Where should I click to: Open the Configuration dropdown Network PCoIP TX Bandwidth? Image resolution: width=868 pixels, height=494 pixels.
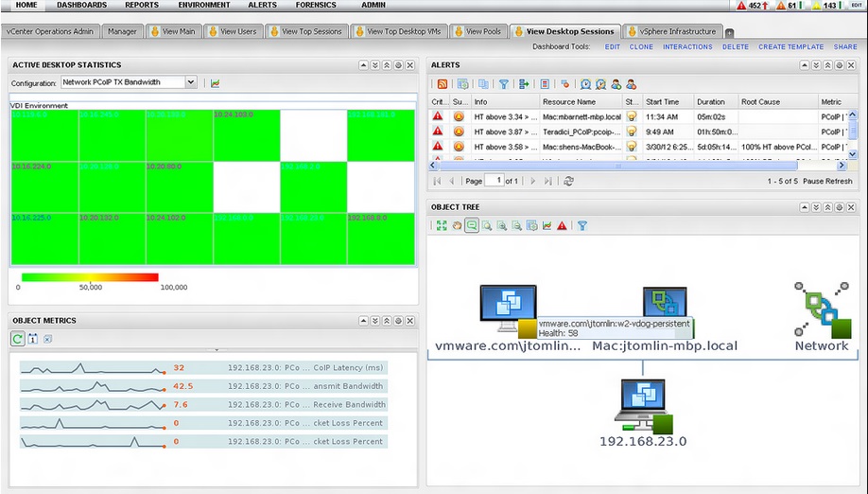click(x=129, y=82)
